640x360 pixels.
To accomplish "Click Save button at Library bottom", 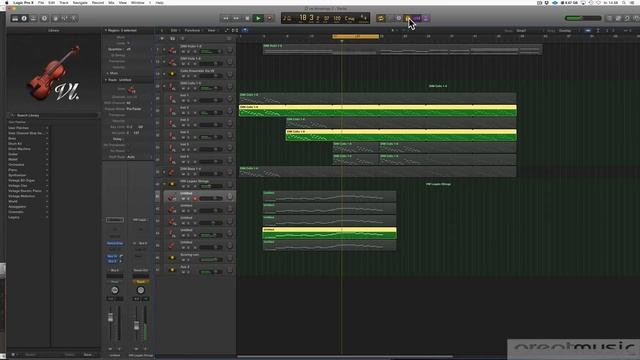I will click(x=88, y=355).
